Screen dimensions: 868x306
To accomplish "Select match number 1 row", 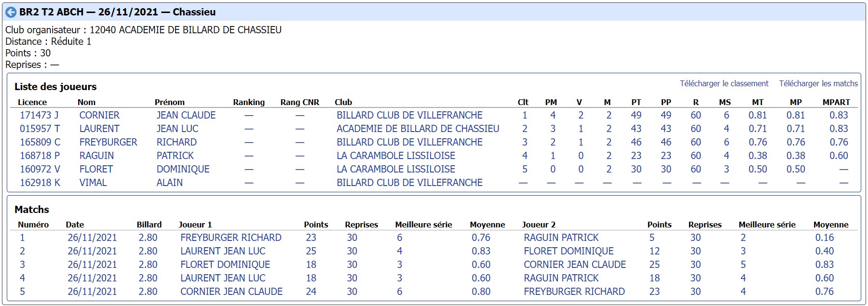I will click(x=434, y=238).
